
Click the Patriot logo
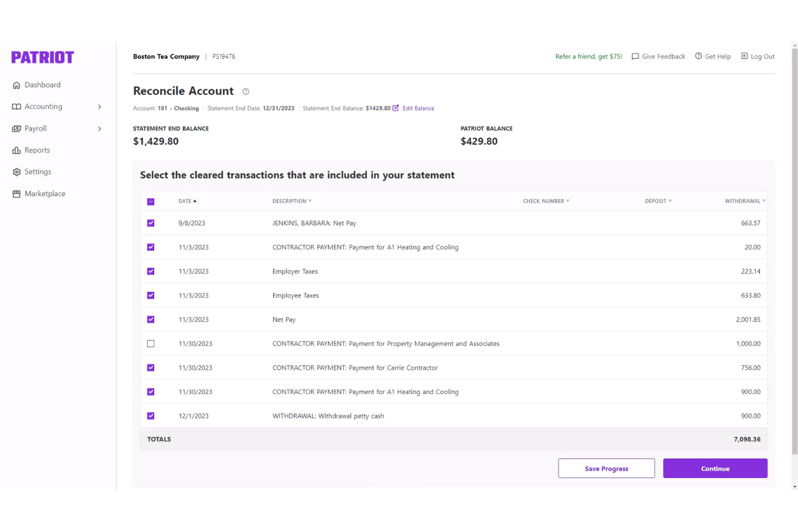coord(42,57)
